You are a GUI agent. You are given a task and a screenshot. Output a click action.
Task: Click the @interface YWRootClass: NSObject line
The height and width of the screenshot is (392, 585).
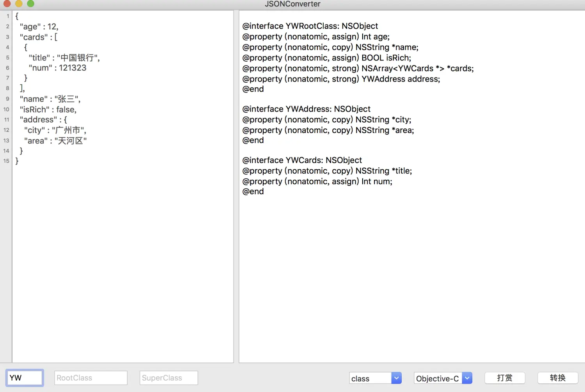coord(310,26)
